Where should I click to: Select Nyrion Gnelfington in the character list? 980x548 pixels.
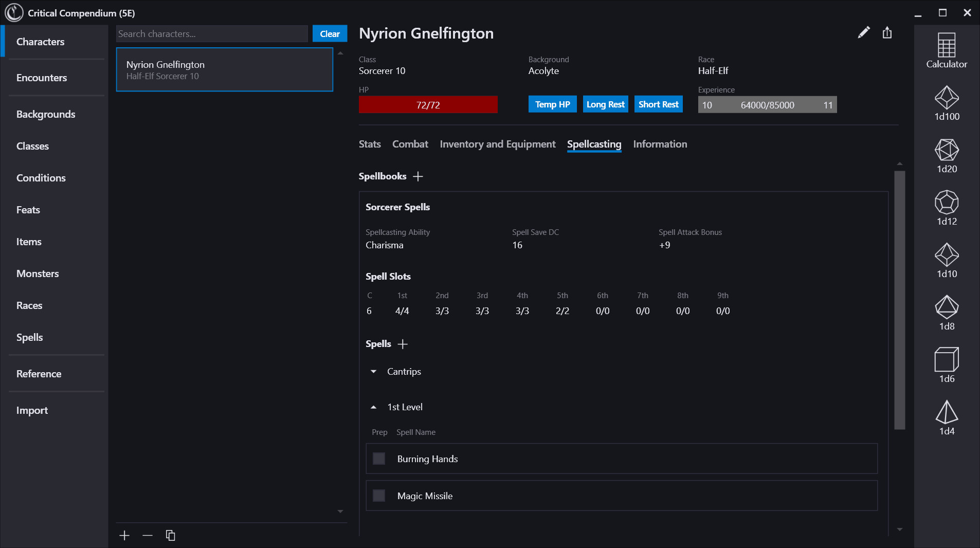pos(224,69)
